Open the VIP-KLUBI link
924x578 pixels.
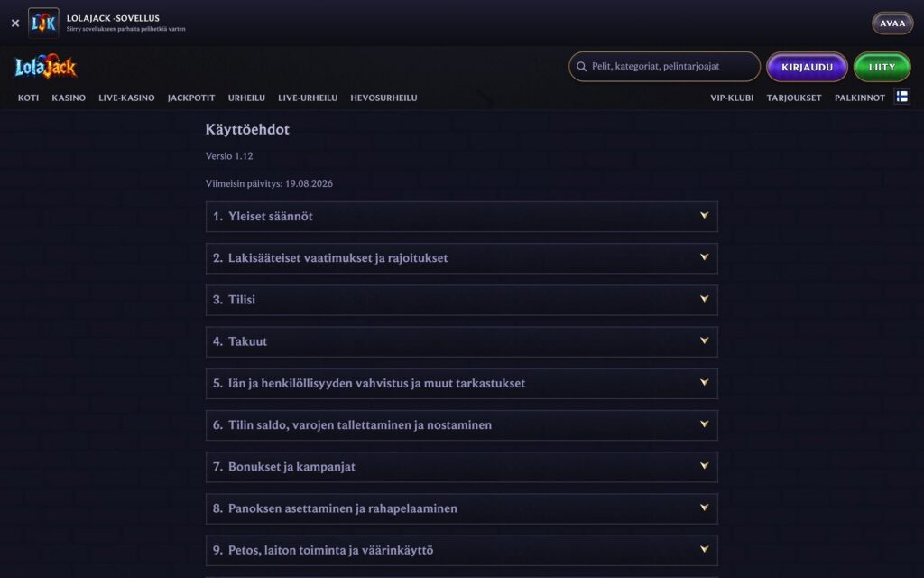(732, 98)
